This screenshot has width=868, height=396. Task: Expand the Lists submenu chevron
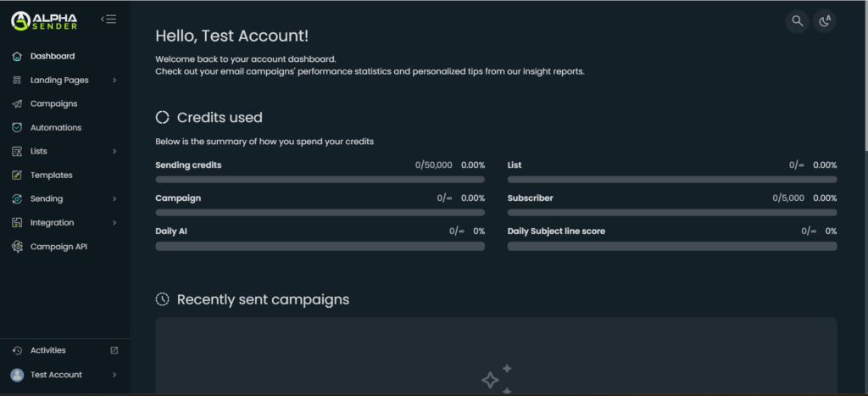pyautogui.click(x=114, y=151)
